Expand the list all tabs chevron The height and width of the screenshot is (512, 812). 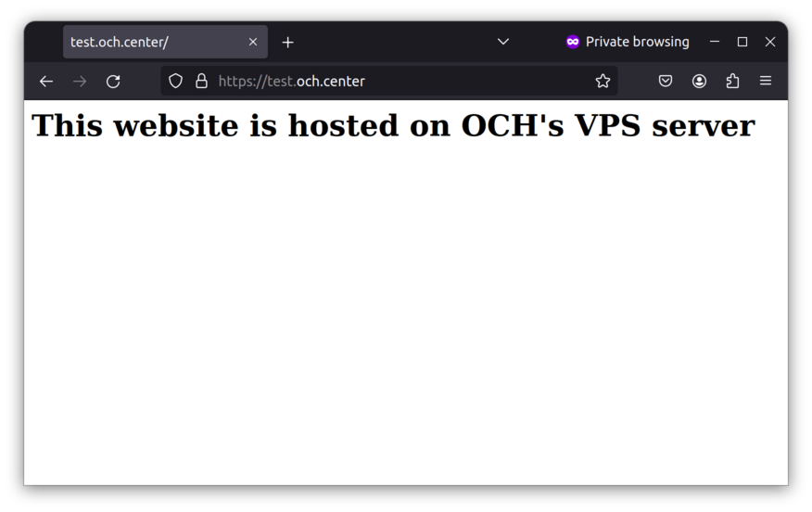(x=503, y=42)
